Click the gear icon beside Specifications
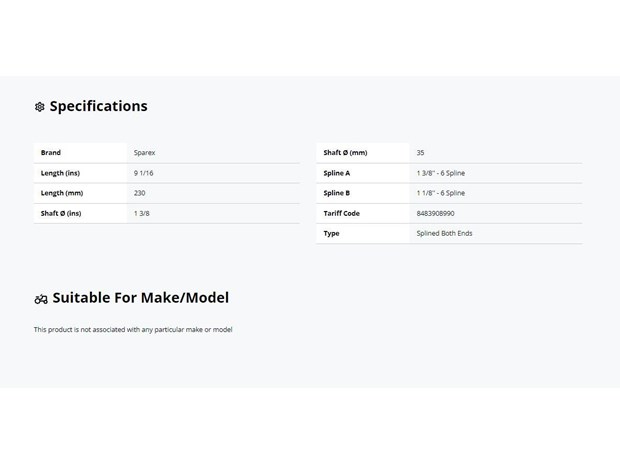620x465 pixels. click(x=40, y=107)
